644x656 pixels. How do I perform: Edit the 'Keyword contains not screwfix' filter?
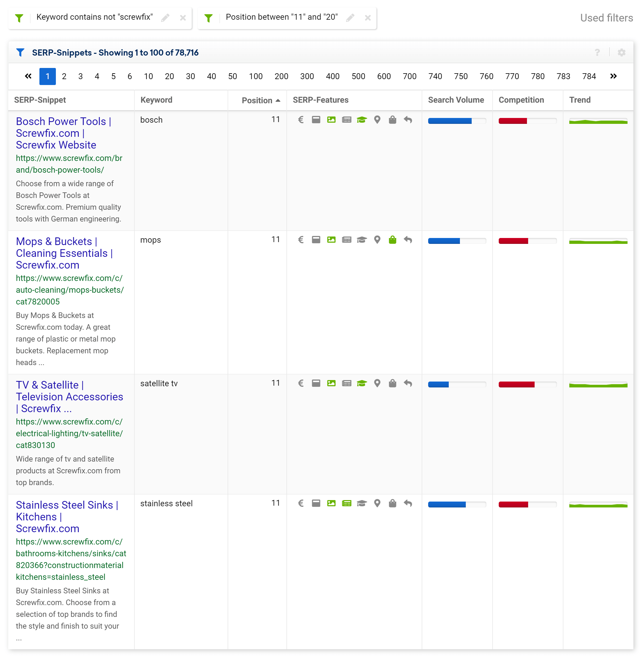[165, 18]
